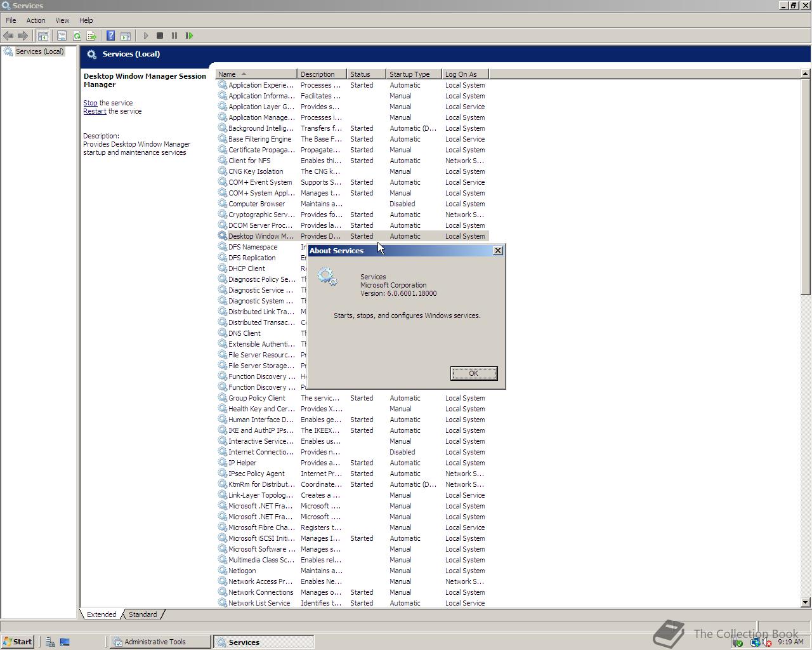Click the Export List toolbar icon

point(91,36)
